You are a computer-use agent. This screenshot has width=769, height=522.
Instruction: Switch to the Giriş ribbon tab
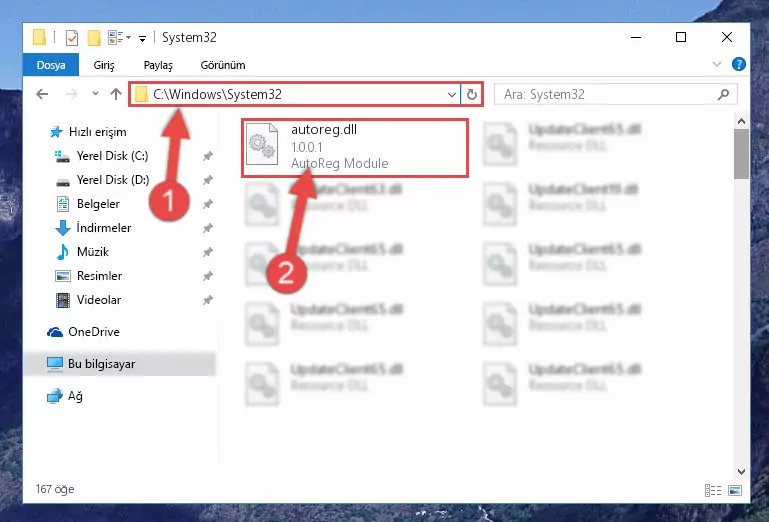(x=104, y=65)
